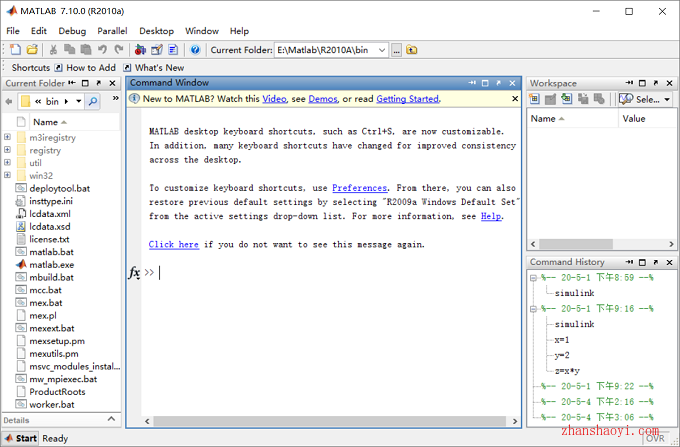Image resolution: width=680 pixels, height=447 pixels.
Task: Open the Parallel menu
Action: [x=112, y=31]
